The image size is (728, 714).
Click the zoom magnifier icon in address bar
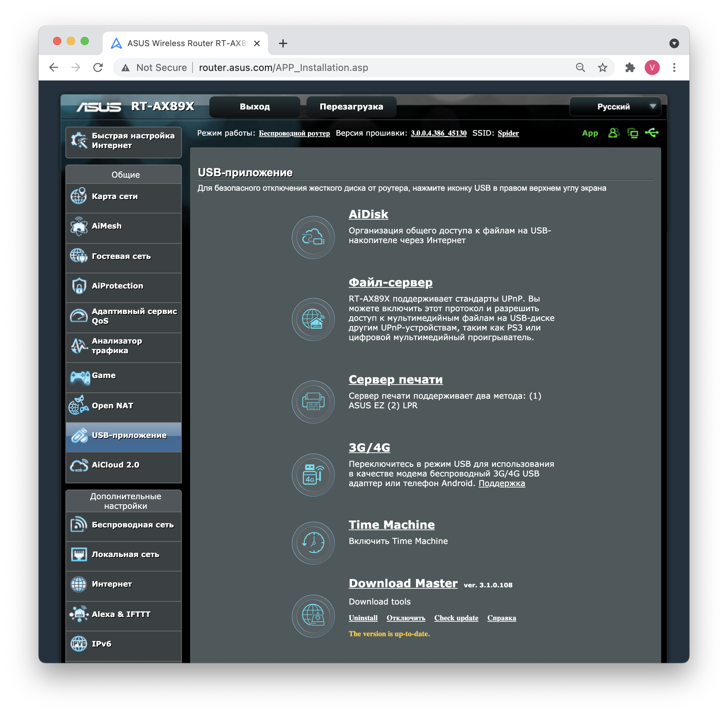[580, 67]
